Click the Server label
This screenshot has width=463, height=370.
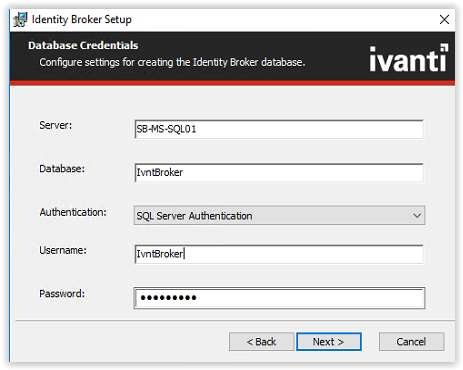click(x=56, y=125)
